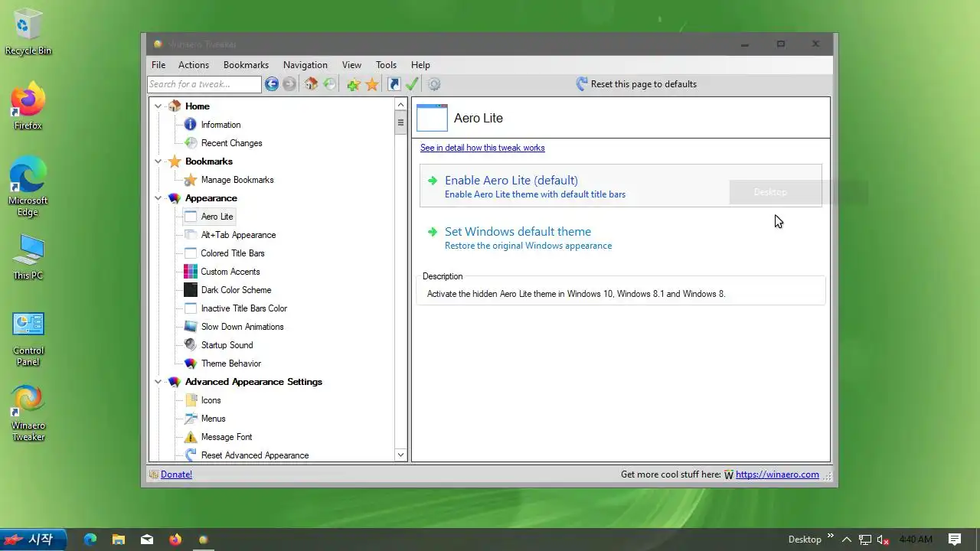Open the Bookmarks menu

pos(246,65)
